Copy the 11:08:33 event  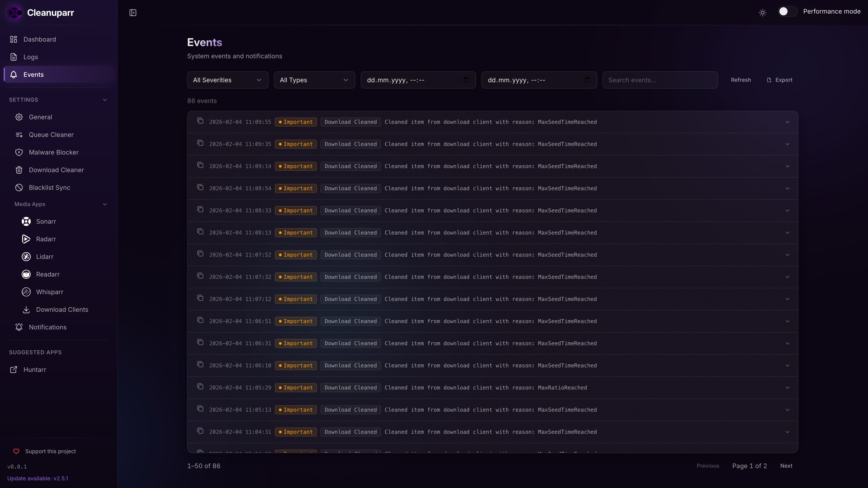point(200,209)
